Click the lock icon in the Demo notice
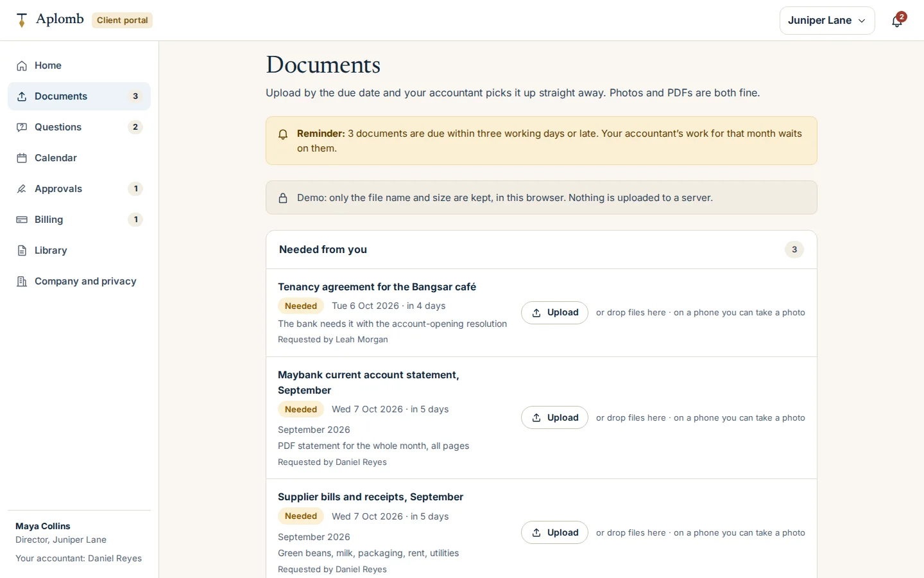The image size is (924, 578). pos(283,198)
